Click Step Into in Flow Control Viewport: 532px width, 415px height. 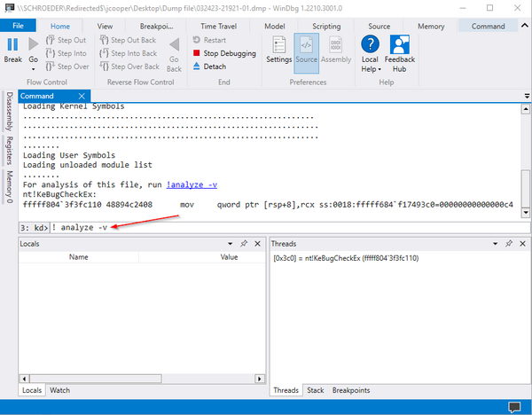(x=66, y=53)
